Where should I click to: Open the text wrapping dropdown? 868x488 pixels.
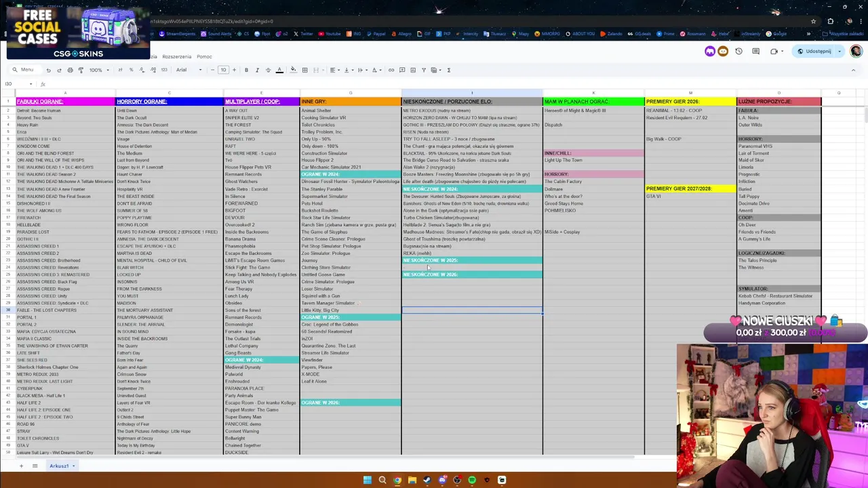(362, 70)
